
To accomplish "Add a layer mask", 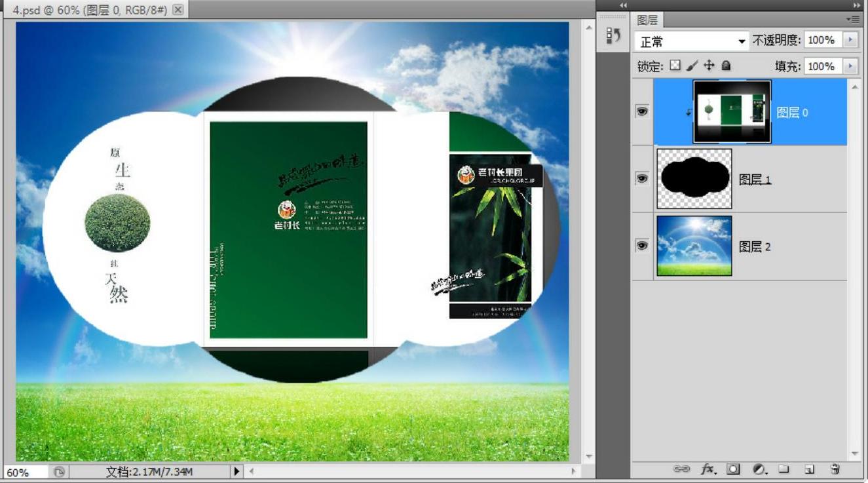I will tap(734, 469).
